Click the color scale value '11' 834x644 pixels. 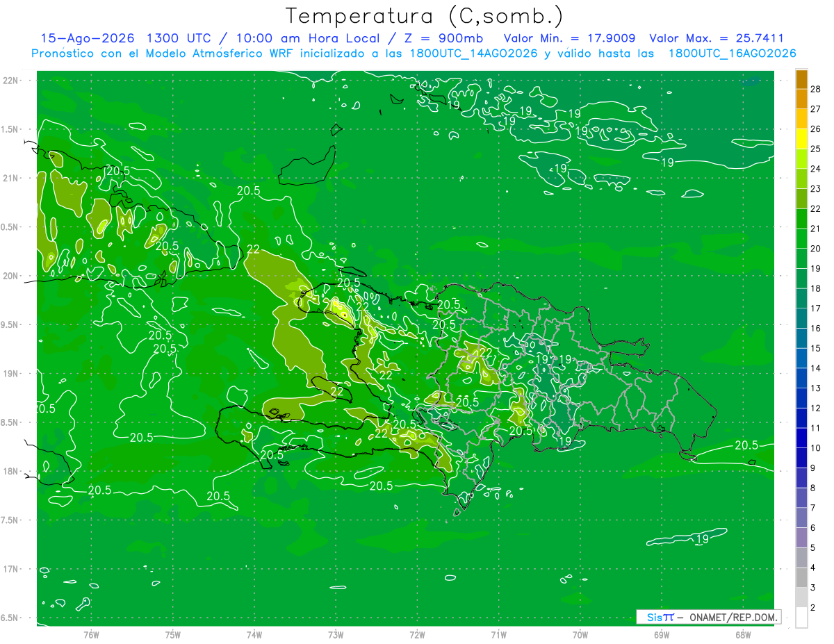tap(816, 428)
